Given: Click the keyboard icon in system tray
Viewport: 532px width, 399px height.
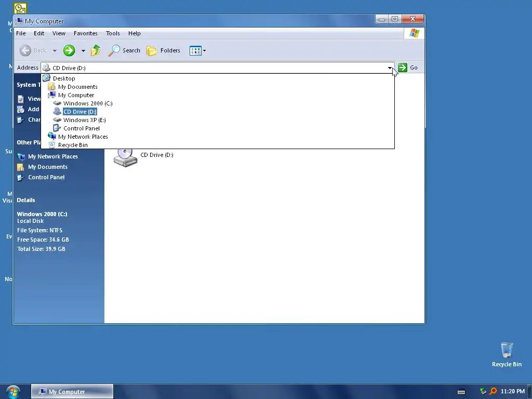Looking at the screenshot, I should click(x=461, y=392).
